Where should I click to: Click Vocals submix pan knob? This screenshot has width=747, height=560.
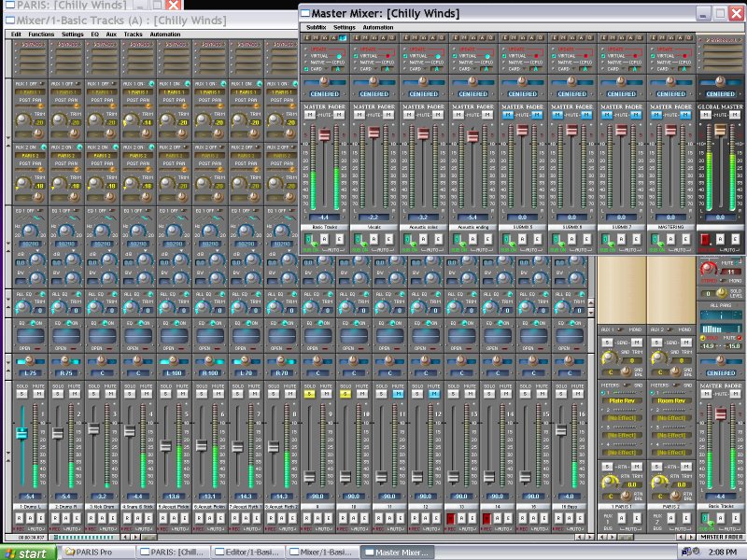(373, 81)
